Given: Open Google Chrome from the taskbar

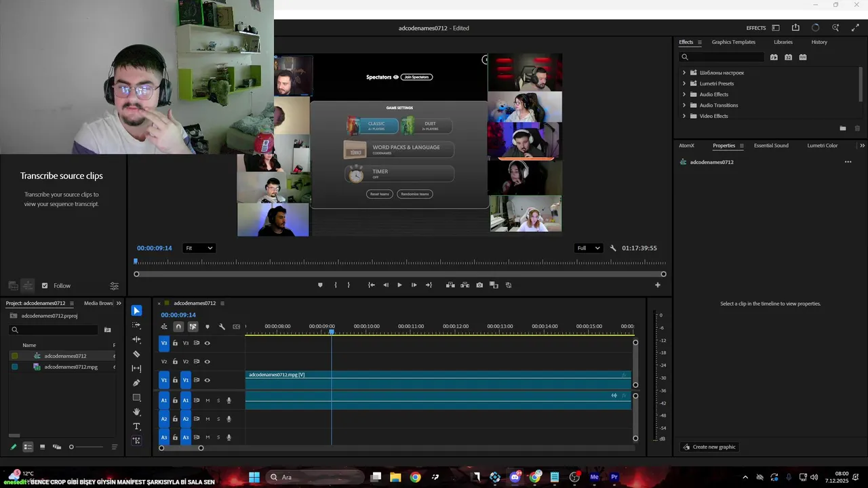Looking at the screenshot, I should click(x=415, y=477).
